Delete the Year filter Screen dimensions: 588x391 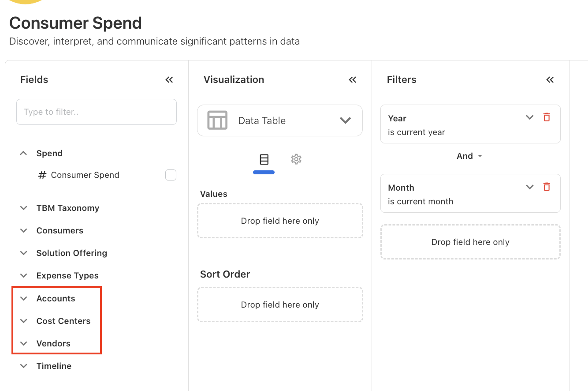pyautogui.click(x=547, y=117)
